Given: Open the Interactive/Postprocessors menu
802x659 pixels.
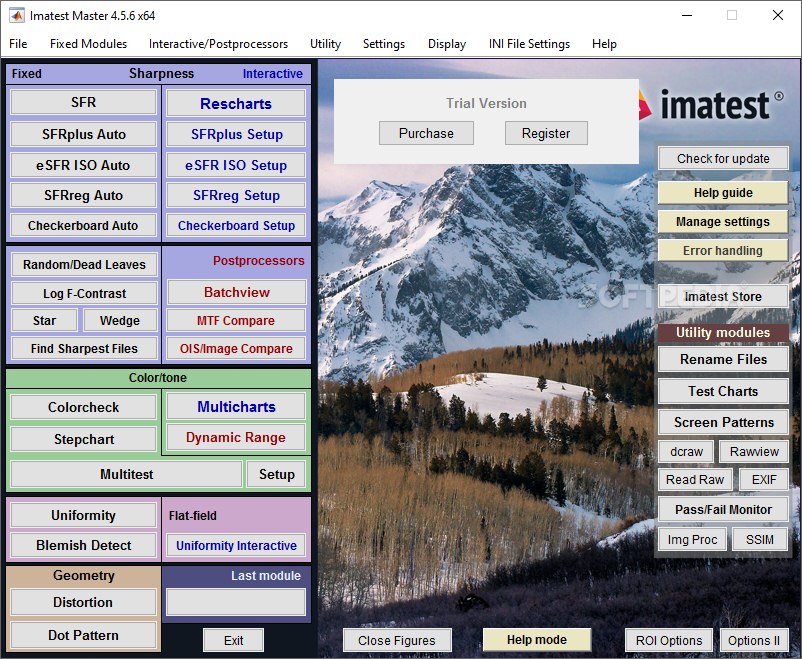Looking at the screenshot, I should (218, 44).
